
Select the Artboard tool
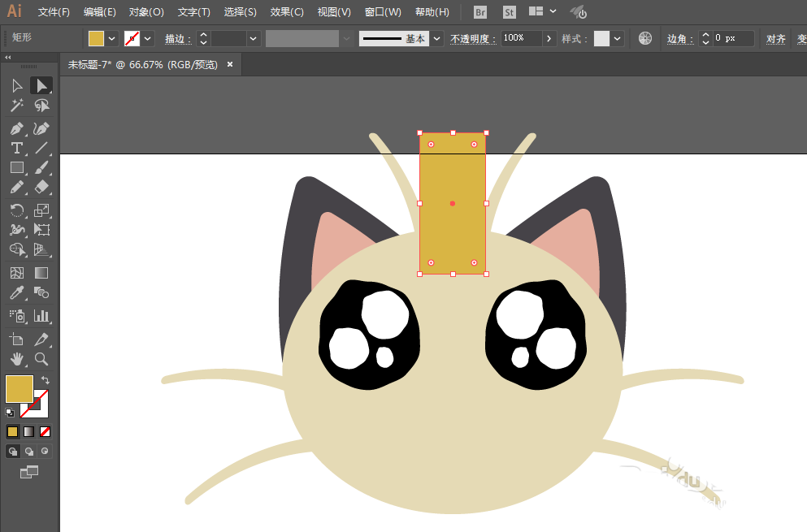tap(17, 339)
